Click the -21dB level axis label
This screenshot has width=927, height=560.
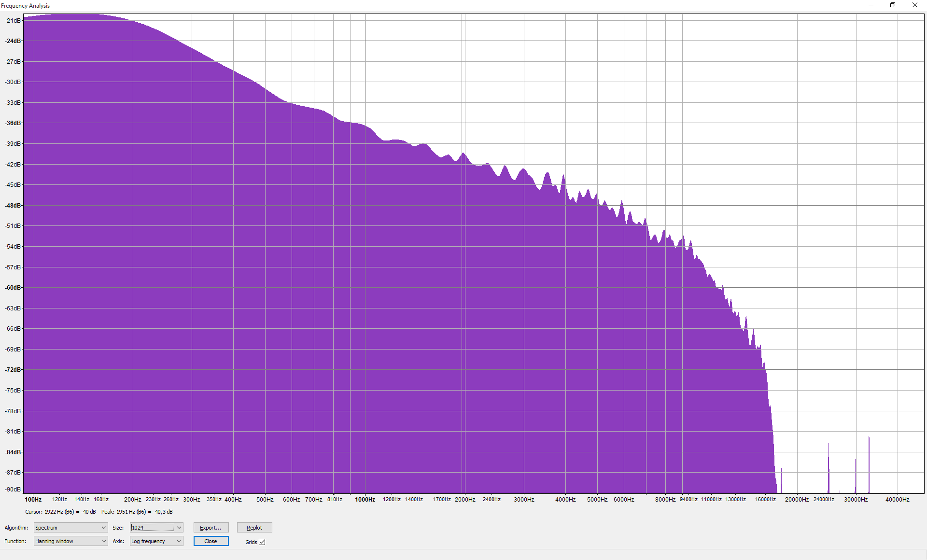tap(13, 21)
